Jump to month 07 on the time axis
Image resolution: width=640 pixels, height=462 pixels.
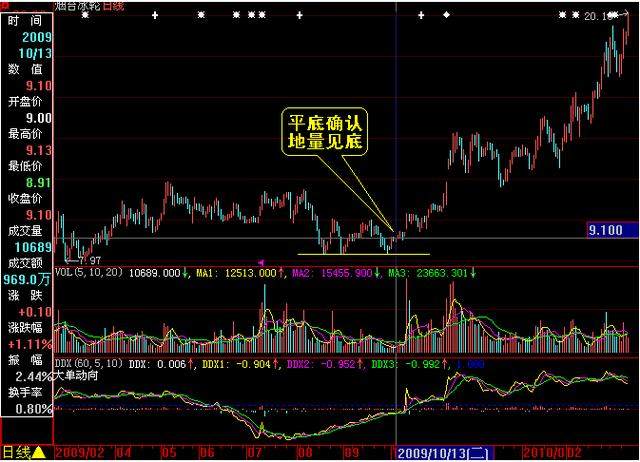pos(255,452)
